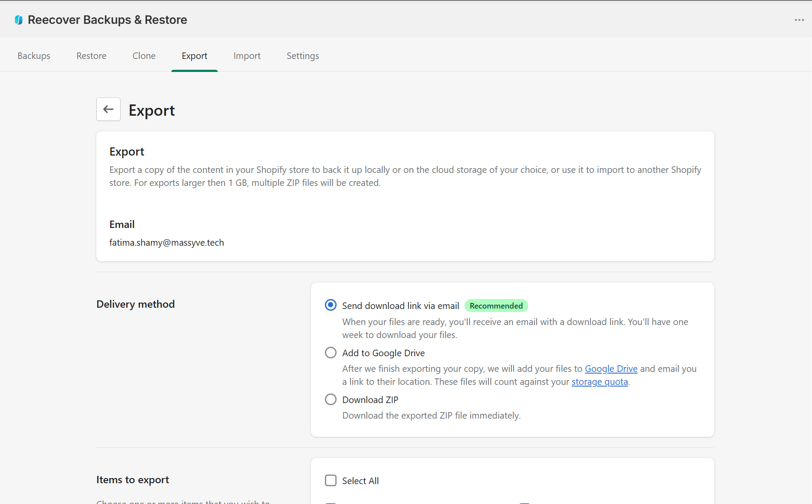Open the Restore tab
Image resolution: width=812 pixels, height=504 pixels.
pos(92,56)
